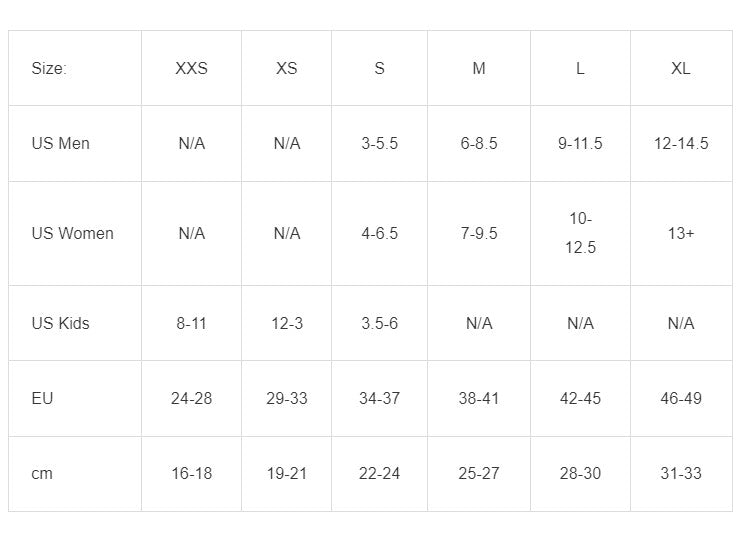Viewport: 743px width, 558px height.
Task: Select the 12-14.5 US Men XL cell
Action: point(681,143)
